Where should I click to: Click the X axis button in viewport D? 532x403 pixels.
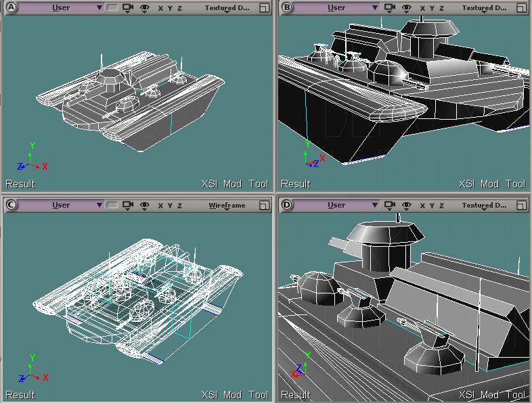tap(422, 206)
